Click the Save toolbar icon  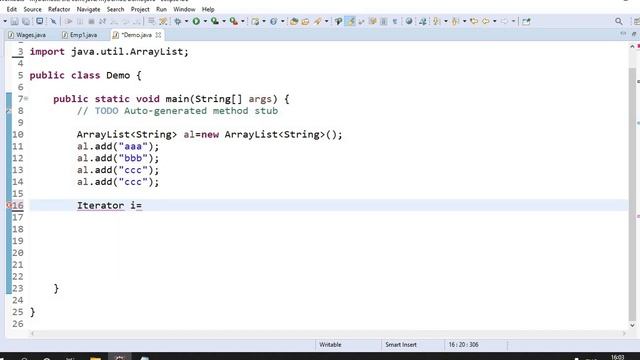point(14,21)
